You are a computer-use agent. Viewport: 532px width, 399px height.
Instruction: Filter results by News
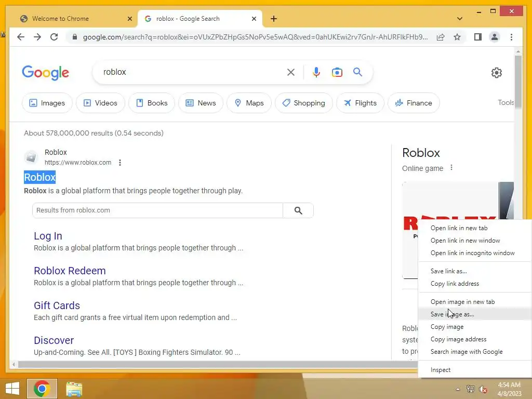coord(201,103)
